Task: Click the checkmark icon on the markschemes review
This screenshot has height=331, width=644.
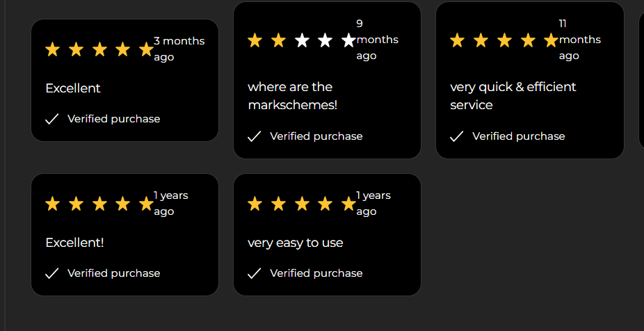Action: click(x=254, y=136)
